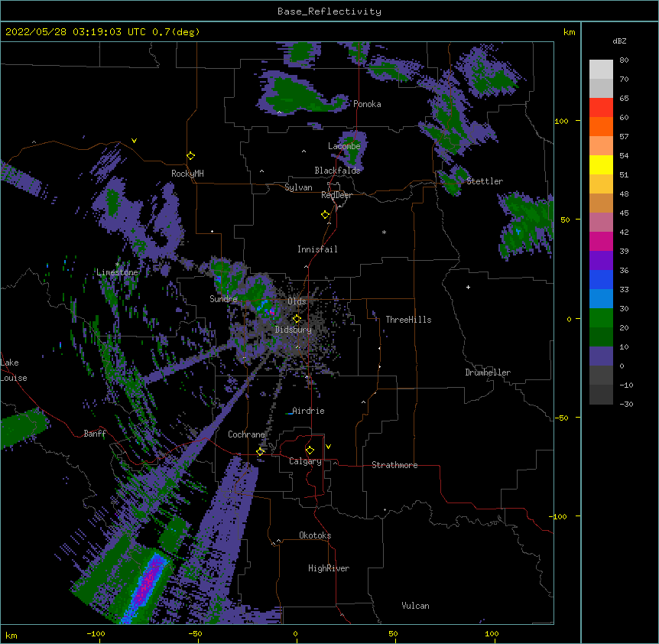The height and width of the screenshot is (644, 659).
Task: Click the Vulcan label
Action: [415, 606]
